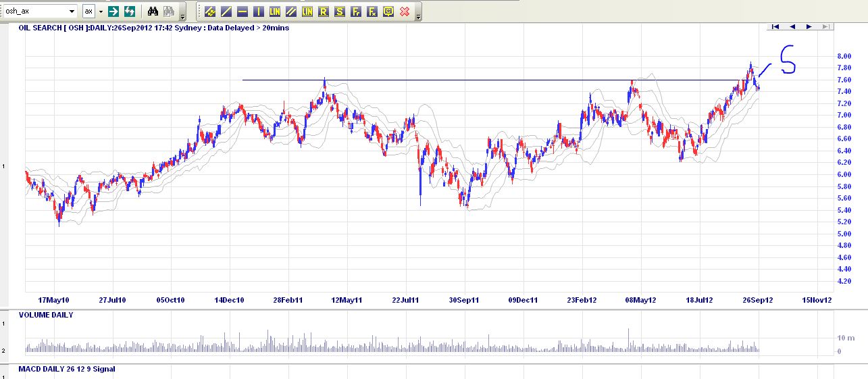Screen dimensions: 868x379
Task: Select the horizontal line tool
Action: tap(242, 11)
